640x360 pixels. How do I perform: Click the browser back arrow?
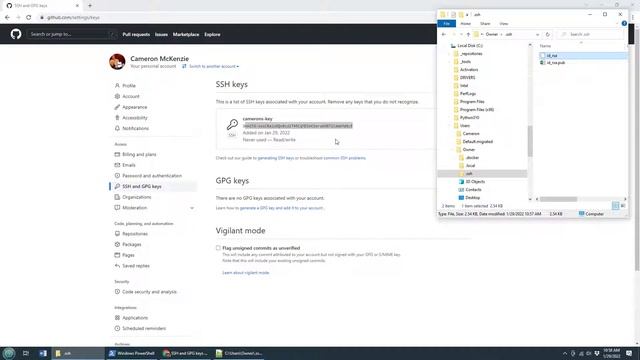[7, 18]
